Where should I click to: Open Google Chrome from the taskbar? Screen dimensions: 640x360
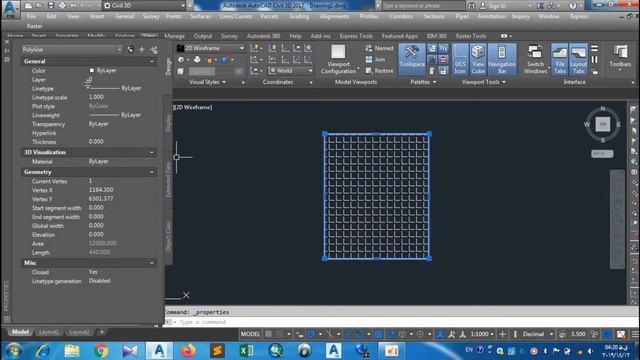[x=101, y=351]
